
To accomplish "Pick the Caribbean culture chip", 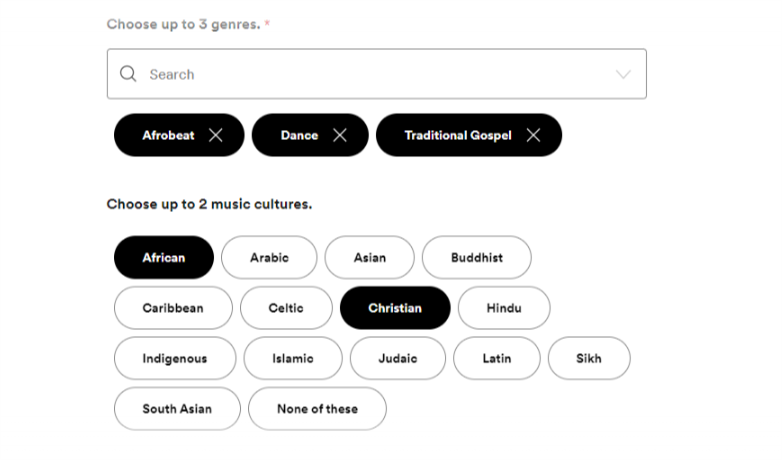I will click(173, 308).
